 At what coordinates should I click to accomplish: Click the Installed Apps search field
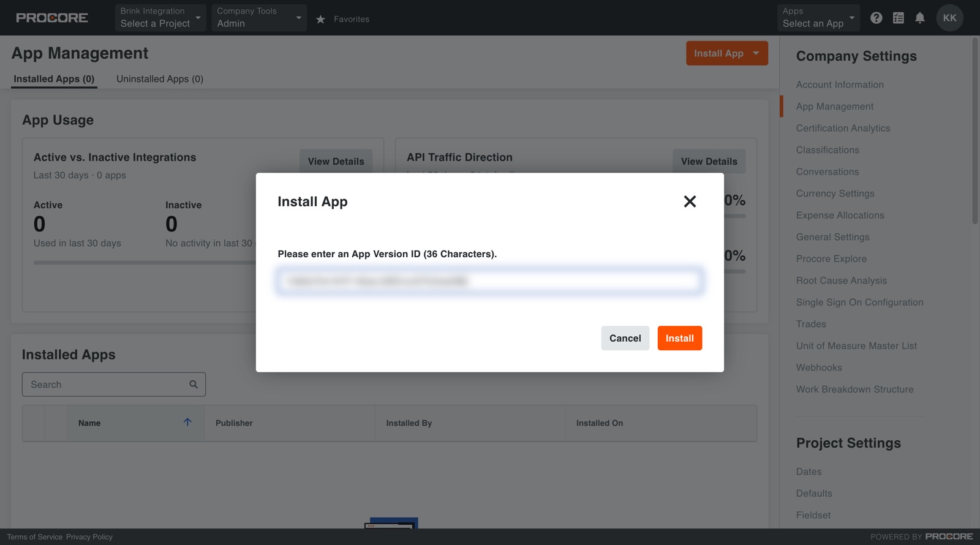(x=114, y=385)
